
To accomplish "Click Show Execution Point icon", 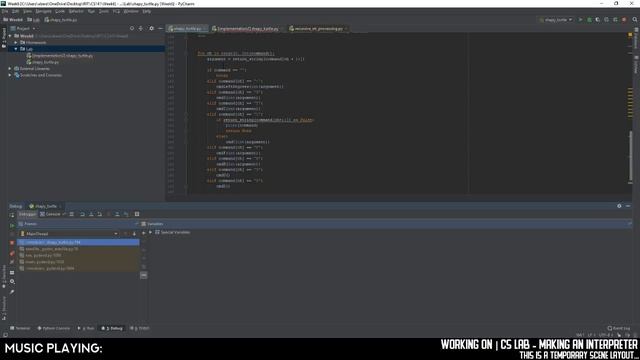I will [x=72, y=214].
